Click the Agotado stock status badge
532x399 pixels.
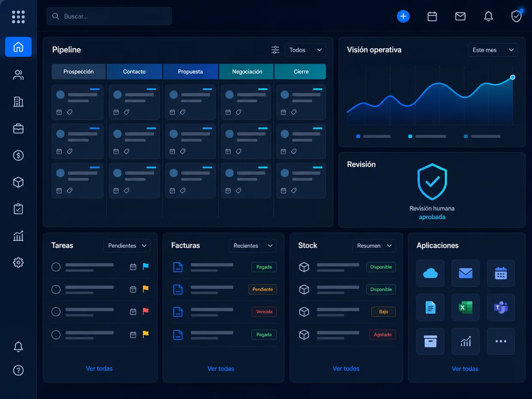pos(383,335)
